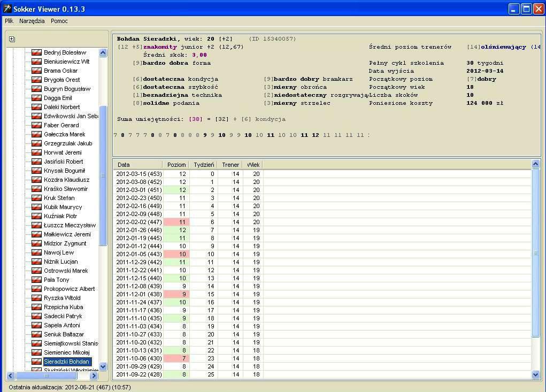Click the player list scroll-right arrow
The height and width of the screenshot is (392, 546).
(94, 375)
